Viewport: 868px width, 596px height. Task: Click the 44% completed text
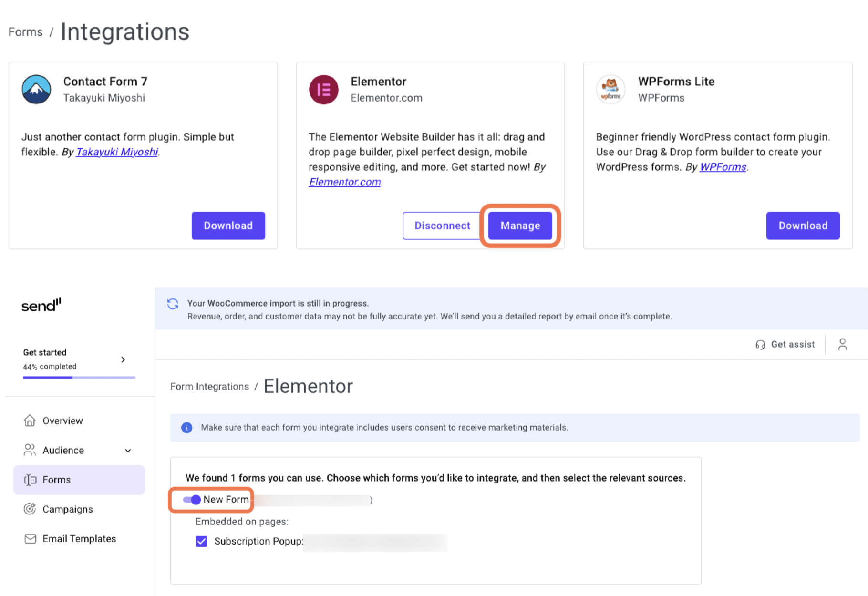point(50,367)
